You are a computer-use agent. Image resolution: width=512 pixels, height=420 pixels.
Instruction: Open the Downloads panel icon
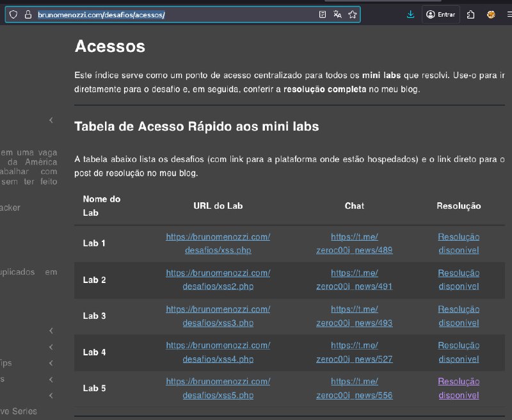pyautogui.click(x=410, y=14)
